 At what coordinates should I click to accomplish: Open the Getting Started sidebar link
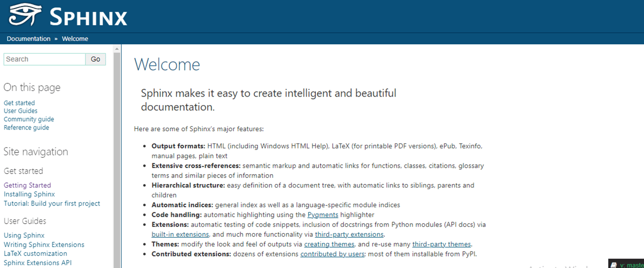[27, 185]
